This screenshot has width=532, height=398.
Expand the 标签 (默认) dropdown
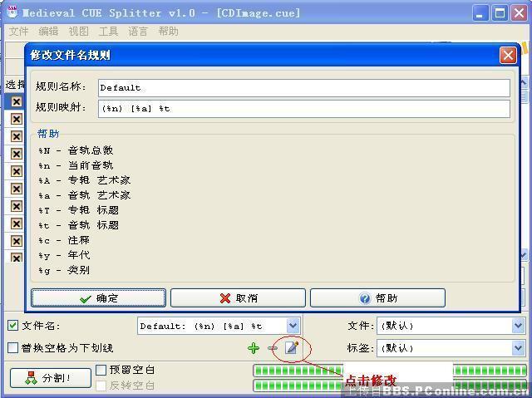[x=518, y=348]
